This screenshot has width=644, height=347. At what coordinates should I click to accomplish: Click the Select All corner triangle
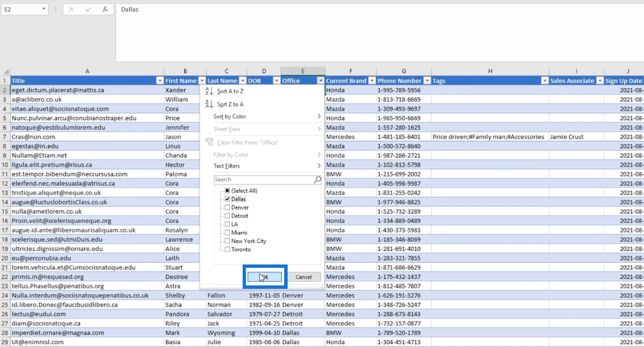6,72
